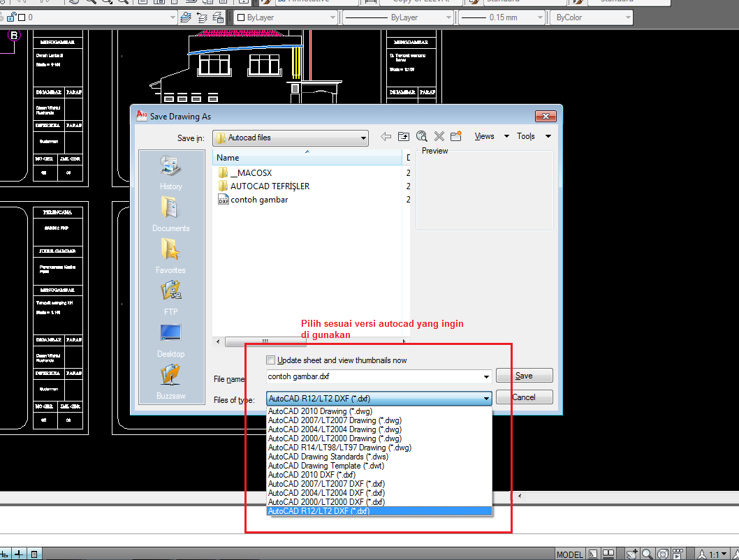Click the Quick View Layouts status bar icon
This screenshot has width=739, height=560.
[594, 554]
